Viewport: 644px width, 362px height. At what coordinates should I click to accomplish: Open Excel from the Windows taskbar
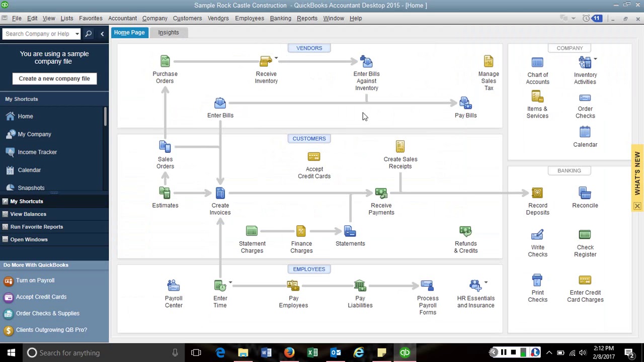click(x=312, y=352)
